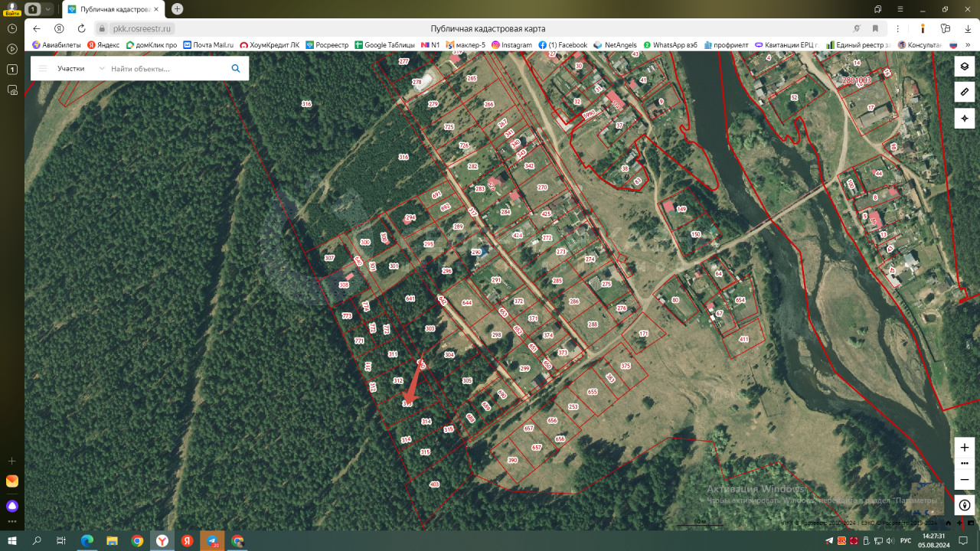The height and width of the screenshot is (551, 980).
Task: Open extra zoom options (three dots)
Action: click(964, 463)
